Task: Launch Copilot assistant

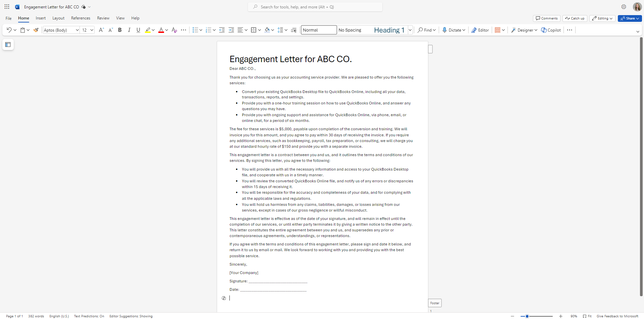Action: click(x=550, y=30)
